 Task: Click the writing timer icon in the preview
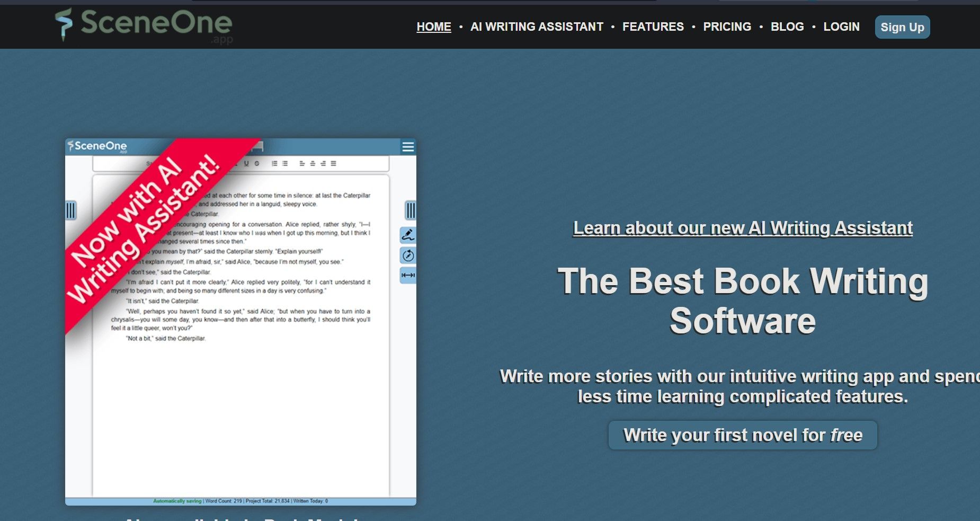(407, 256)
